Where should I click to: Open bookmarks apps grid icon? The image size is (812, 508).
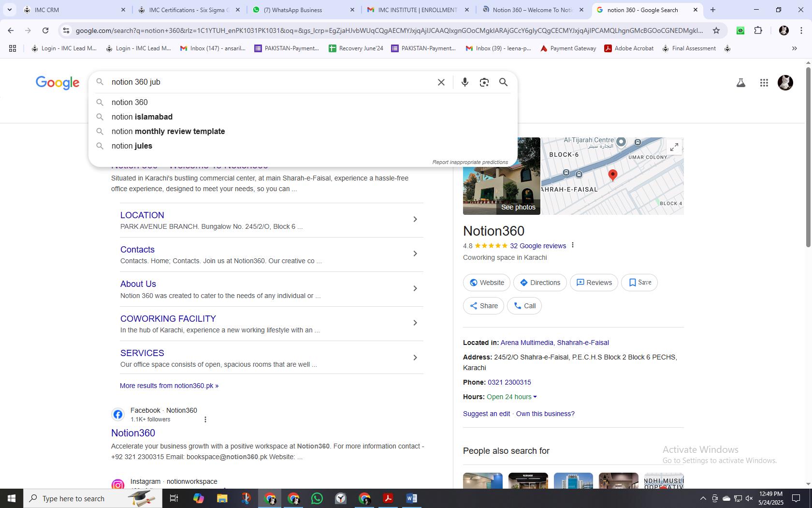(13, 48)
